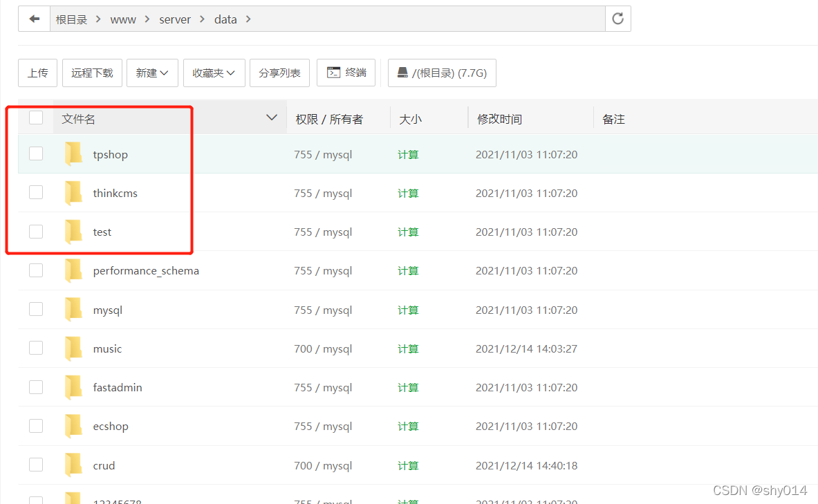Open the 新建 dropdown

pyautogui.click(x=152, y=73)
